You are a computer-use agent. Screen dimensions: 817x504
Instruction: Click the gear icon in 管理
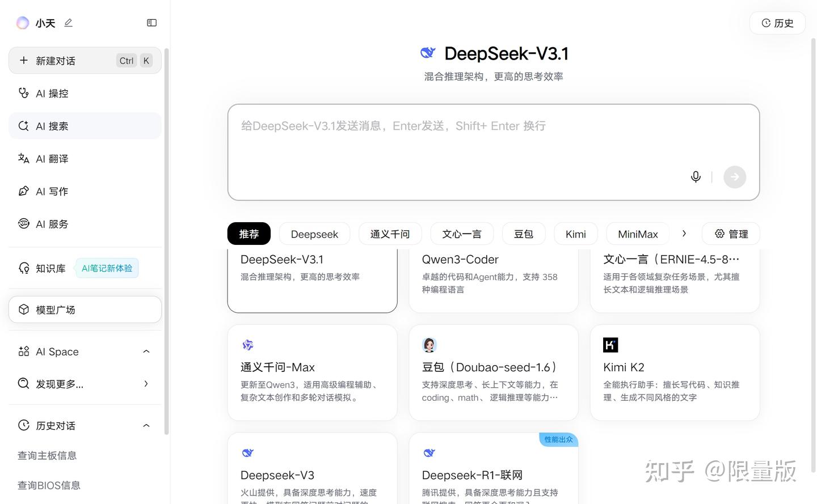(x=719, y=234)
